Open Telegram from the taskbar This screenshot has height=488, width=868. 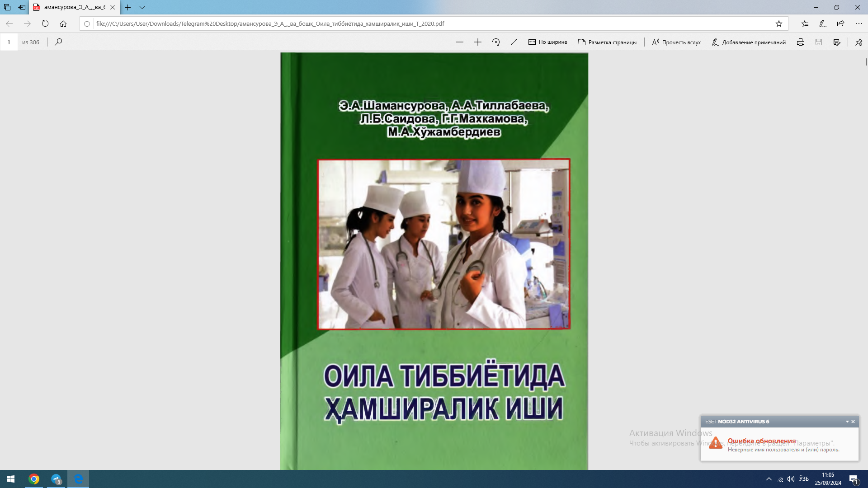[56, 479]
